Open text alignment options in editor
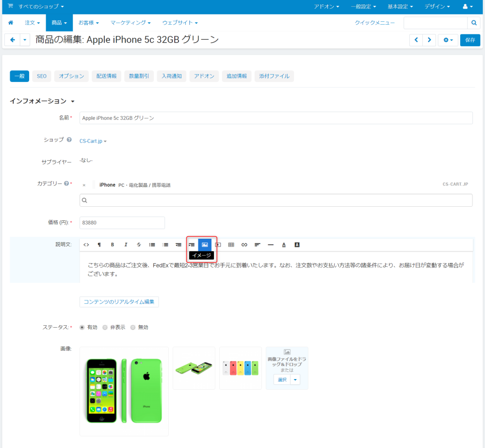Screen dimensions: 485x448 [258, 245]
